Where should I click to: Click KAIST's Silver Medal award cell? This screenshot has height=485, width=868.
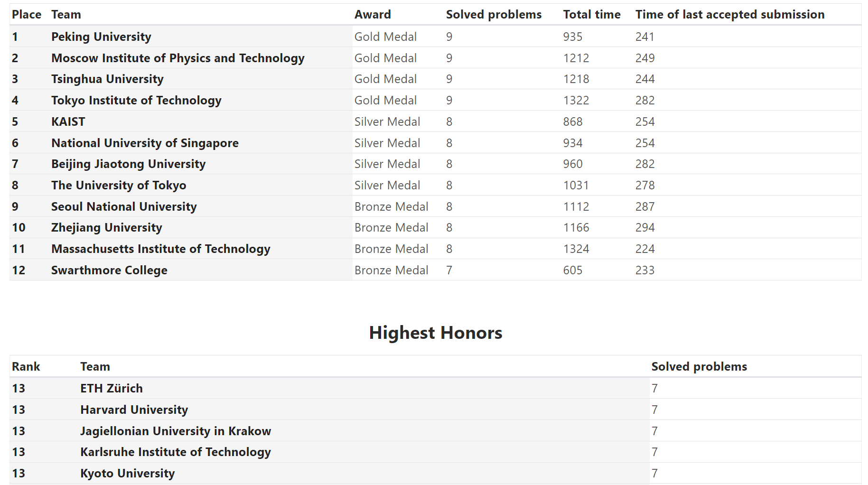point(387,122)
